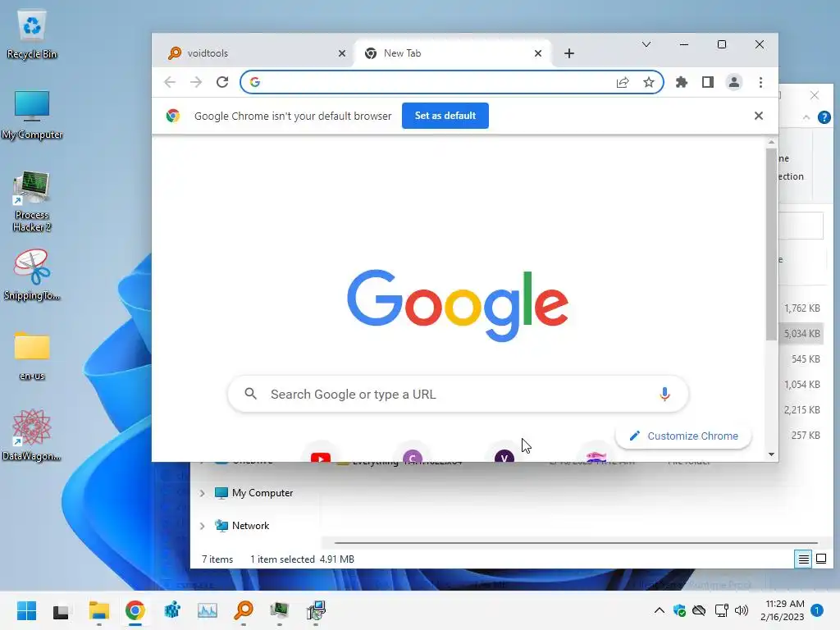This screenshot has width=840, height=630.
Task: Select Snipping Tool desktop icon
Action: click(x=32, y=275)
